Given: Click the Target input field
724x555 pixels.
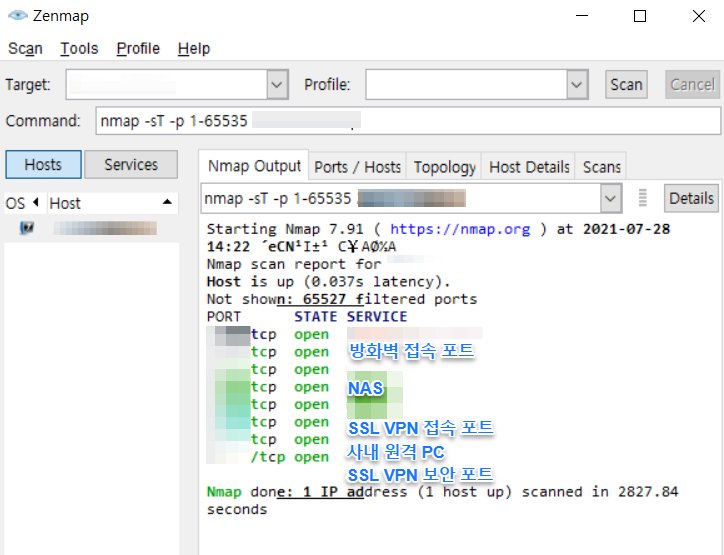Looking at the screenshot, I should click(x=166, y=84).
